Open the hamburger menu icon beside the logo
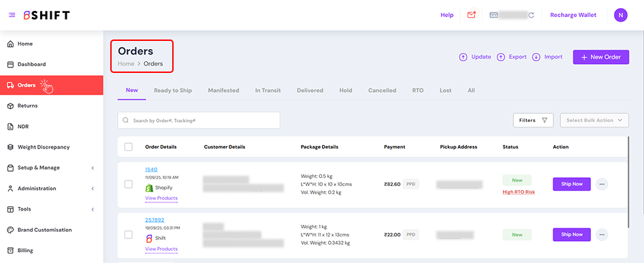 coord(12,15)
